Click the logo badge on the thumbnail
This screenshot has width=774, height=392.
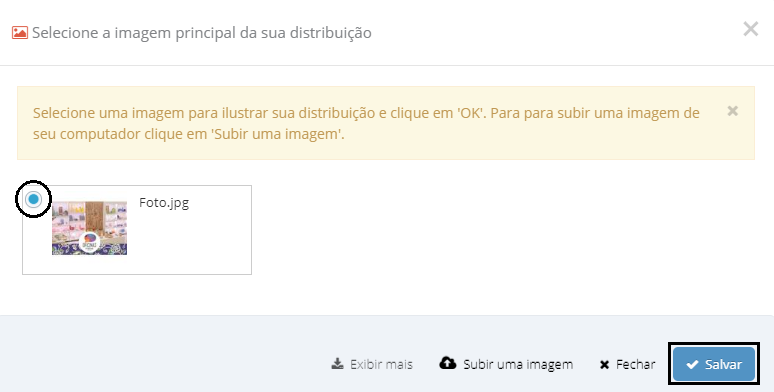89,242
